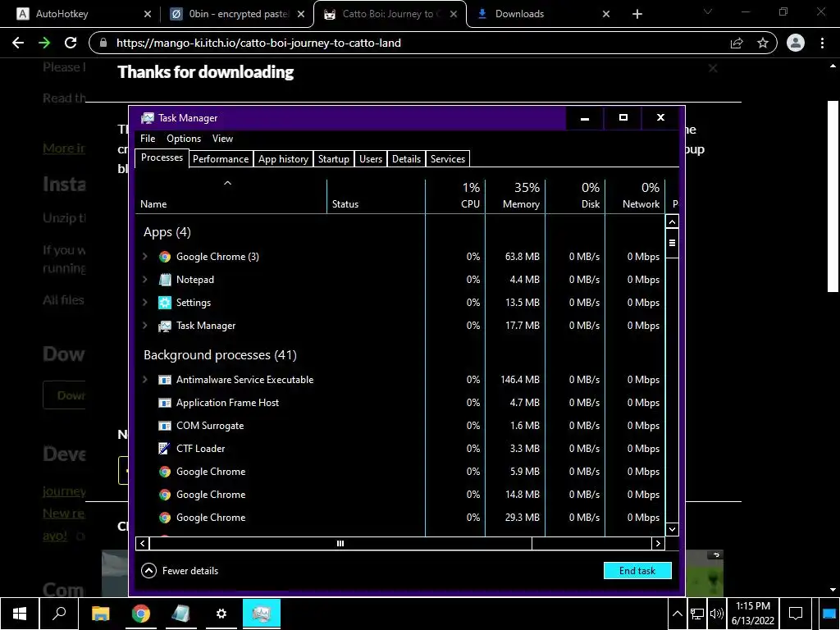Image resolution: width=840 pixels, height=630 pixels.
Task: Expand Google Chrome (3) group
Action: (144, 257)
